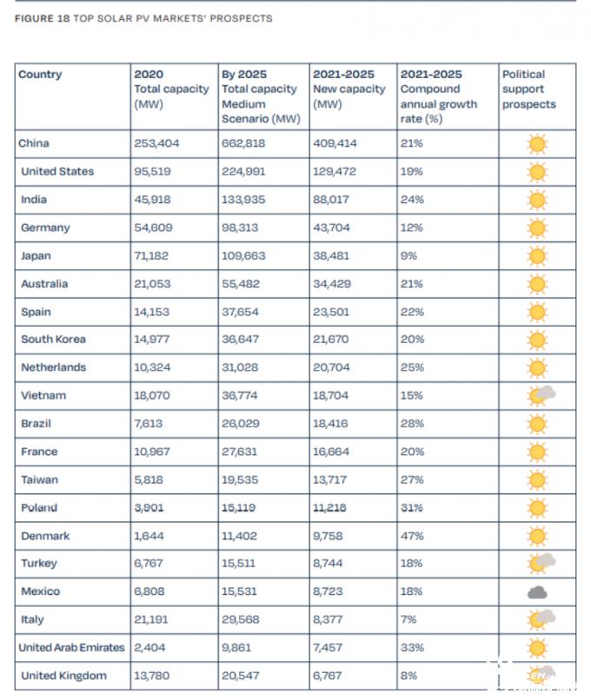Click the sun icon in Brazil row
591x700 pixels.
[537, 424]
